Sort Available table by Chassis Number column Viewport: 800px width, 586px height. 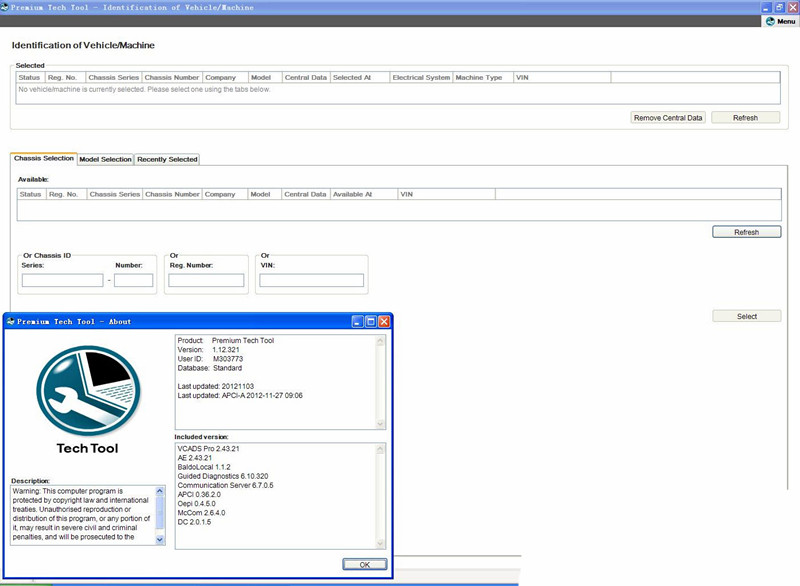pyautogui.click(x=172, y=194)
